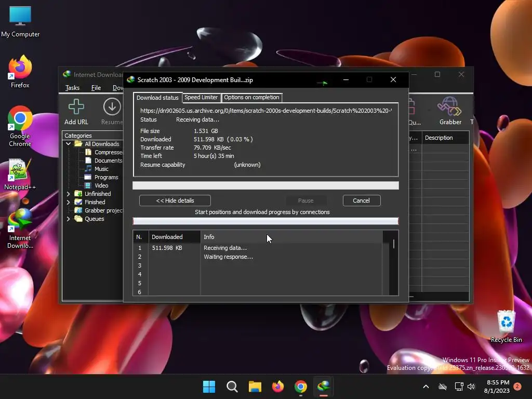
Task: Open File Explorer from the taskbar
Action: point(255,387)
